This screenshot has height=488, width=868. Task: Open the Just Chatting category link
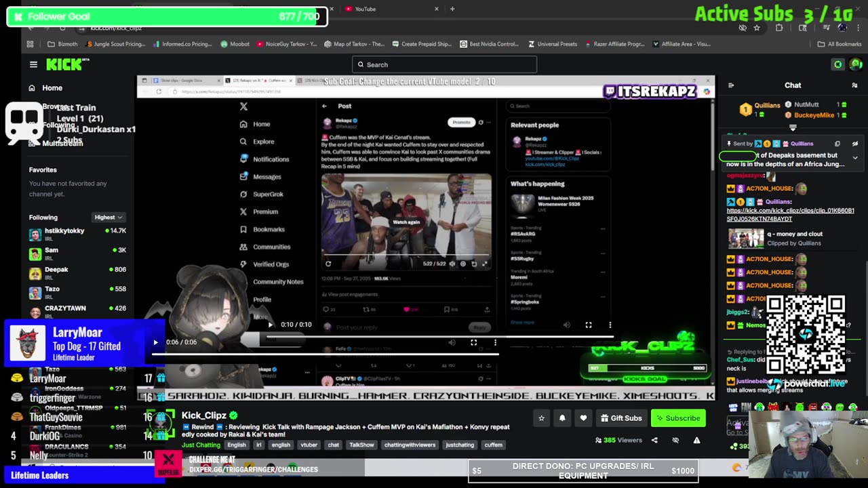[201, 445]
